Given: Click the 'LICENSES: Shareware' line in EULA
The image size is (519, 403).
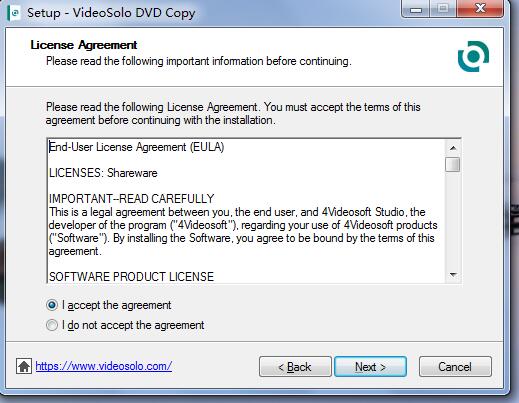Looking at the screenshot, I should click(x=103, y=173).
